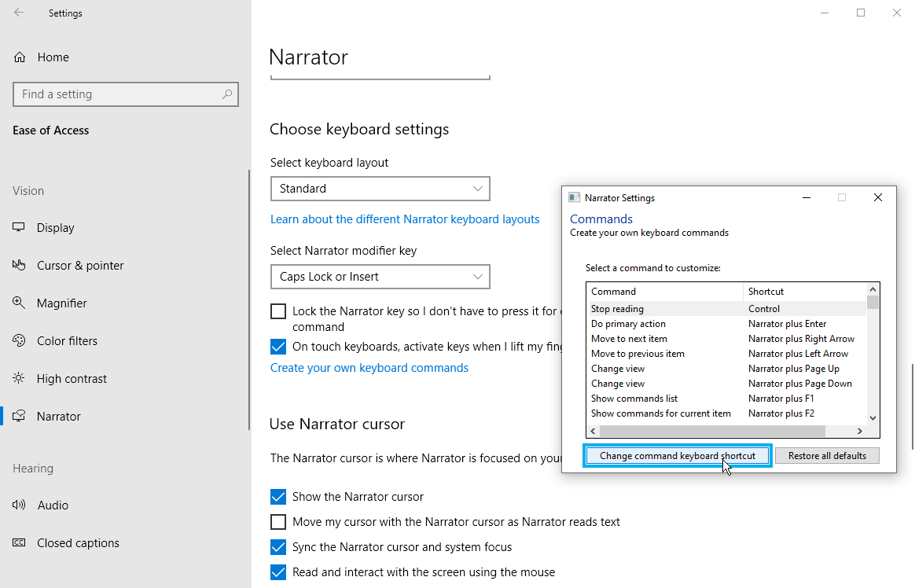
Task: Click the main Settings page scrollbar
Action: tap(912, 406)
